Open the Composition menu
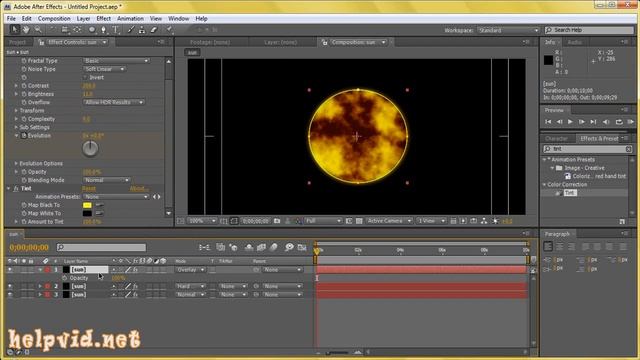 click(54, 18)
